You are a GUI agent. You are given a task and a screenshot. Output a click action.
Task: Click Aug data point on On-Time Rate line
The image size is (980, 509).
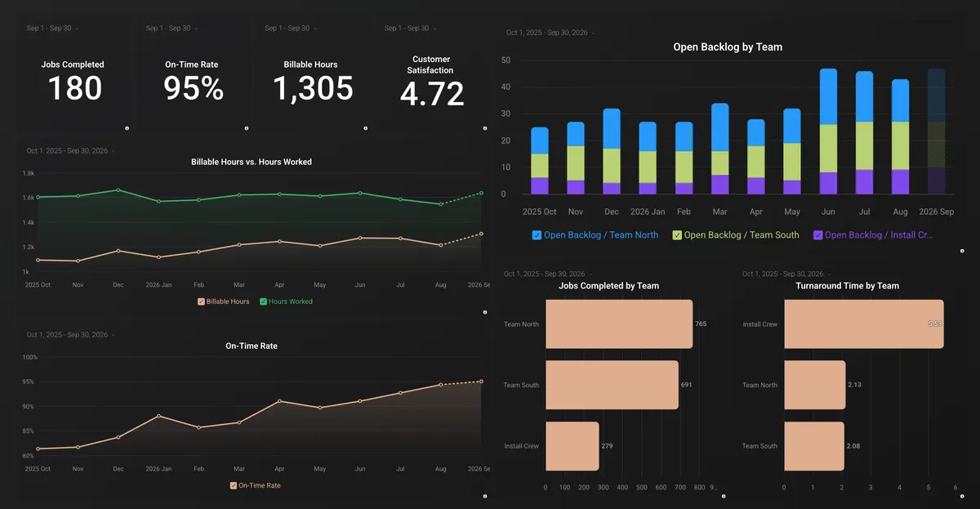[441, 384]
